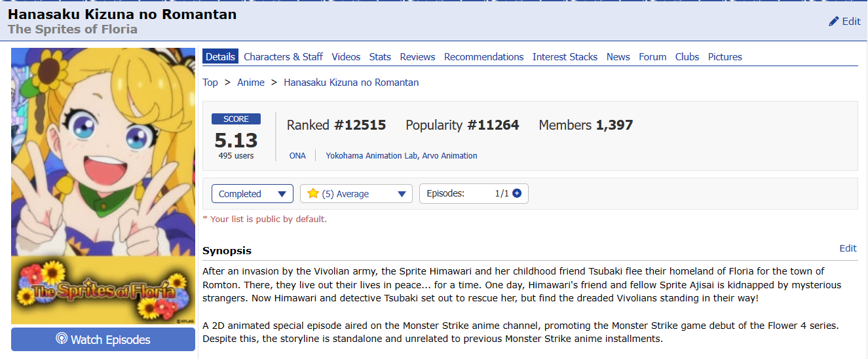Open the Arvo Animation studio link

(449, 156)
